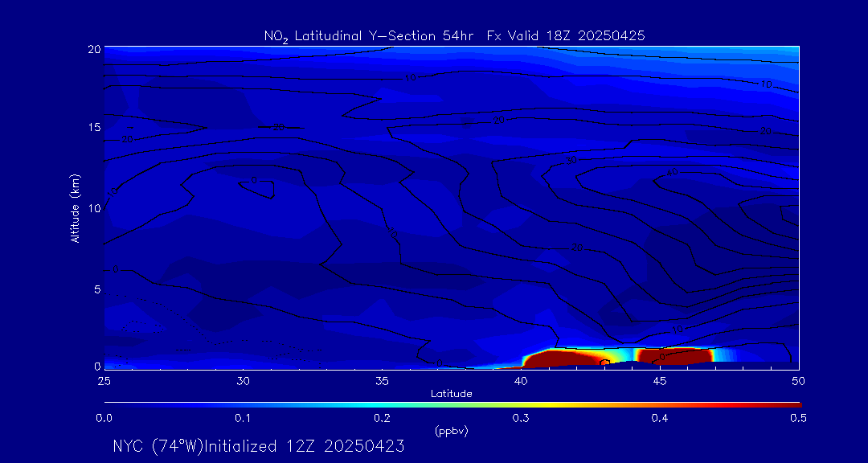Click the colorbar tick label 0.0

[x=104, y=418]
